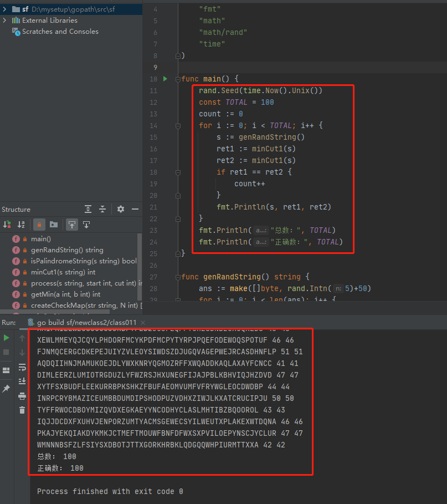Viewport: 447px width, 504px height.
Task: Fold the genRandString function
Action: [x=178, y=277]
